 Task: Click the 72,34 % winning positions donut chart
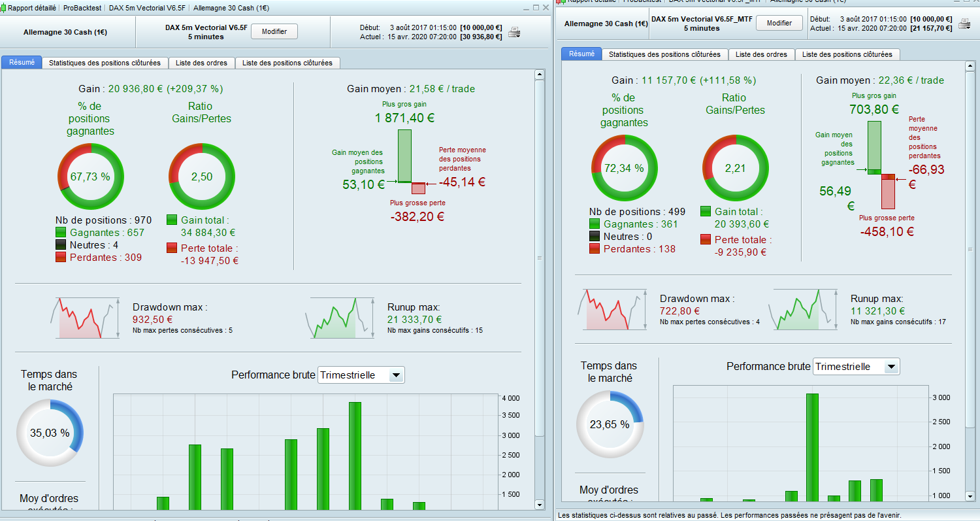(625, 168)
